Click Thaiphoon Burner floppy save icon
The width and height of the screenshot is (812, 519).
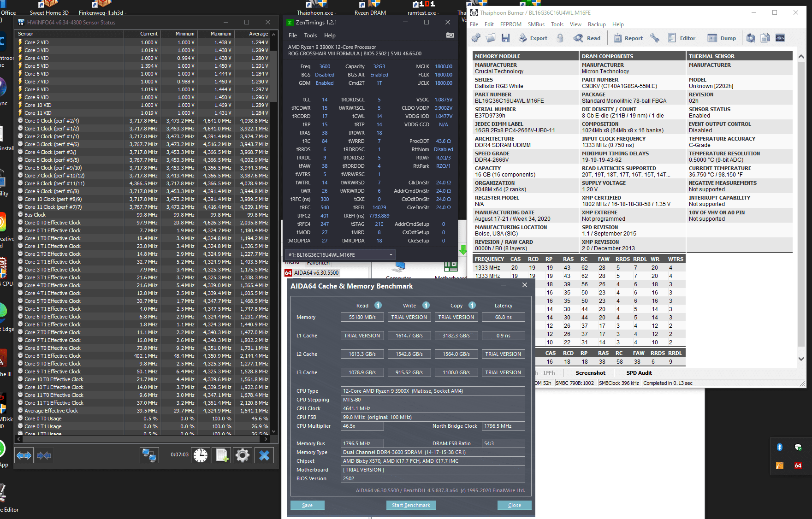(x=506, y=38)
